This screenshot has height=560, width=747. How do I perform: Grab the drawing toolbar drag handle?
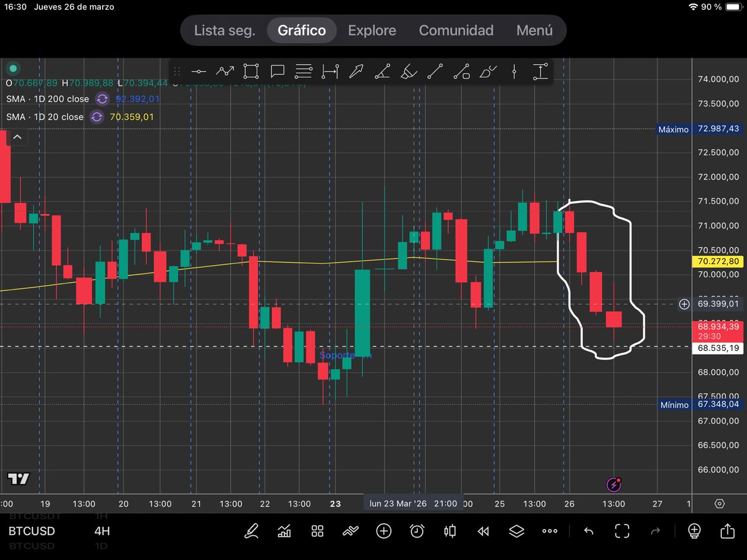177,72
